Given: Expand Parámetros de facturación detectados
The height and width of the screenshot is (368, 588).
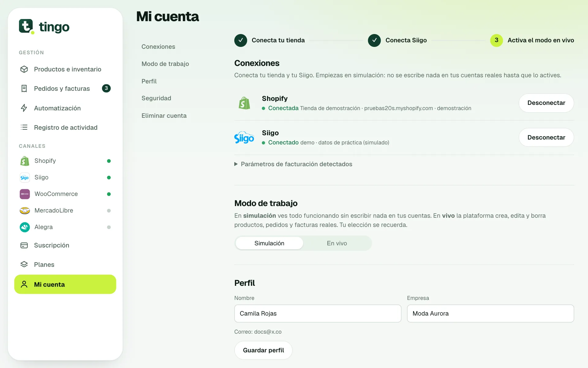Looking at the screenshot, I should [293, 164].
